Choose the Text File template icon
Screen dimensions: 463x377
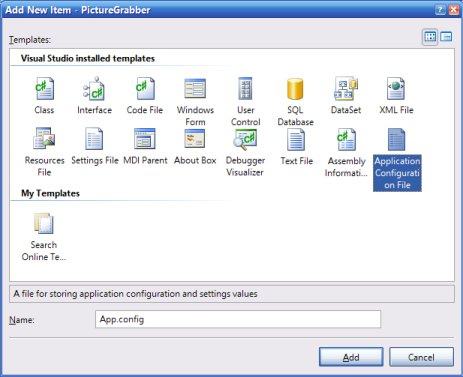coord(296,139)
